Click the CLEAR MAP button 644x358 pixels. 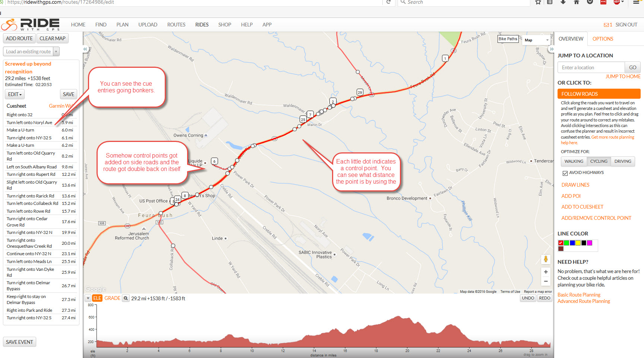pos(53,38)
